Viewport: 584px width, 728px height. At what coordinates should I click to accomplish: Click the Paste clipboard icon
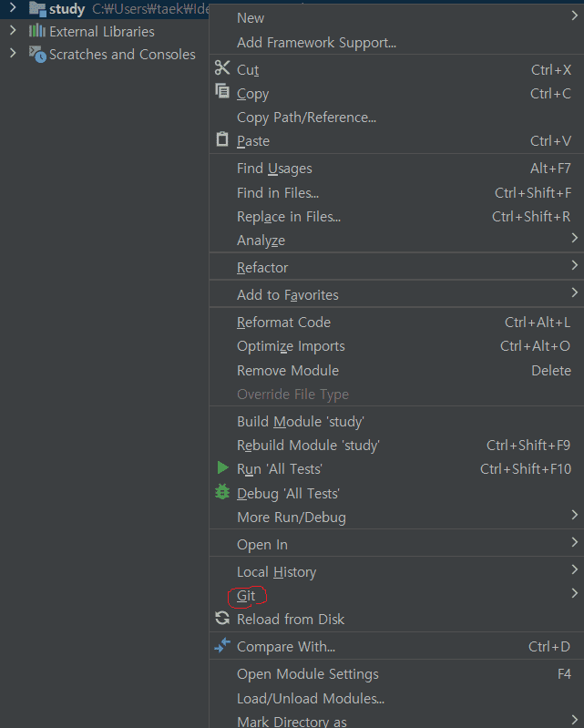(222, 139)
